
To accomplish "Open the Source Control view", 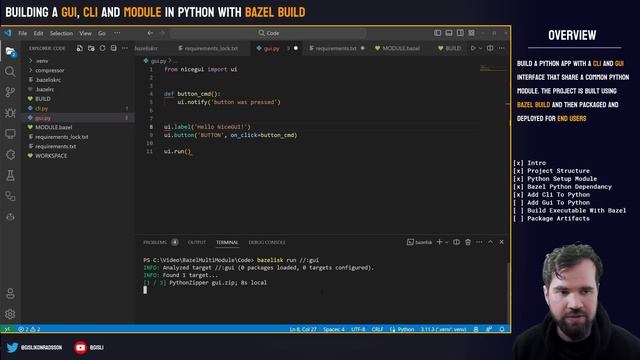I will coord(10,92).
